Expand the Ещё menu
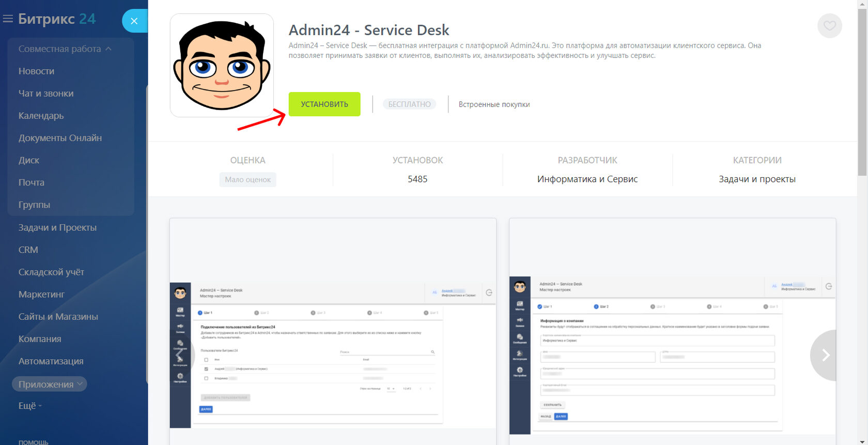 pos(30,406)
